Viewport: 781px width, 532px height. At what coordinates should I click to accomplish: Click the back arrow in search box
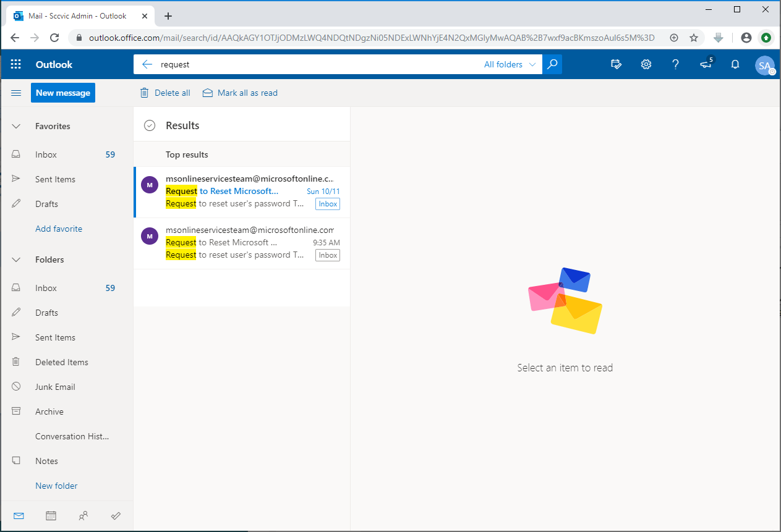point(147,64)
